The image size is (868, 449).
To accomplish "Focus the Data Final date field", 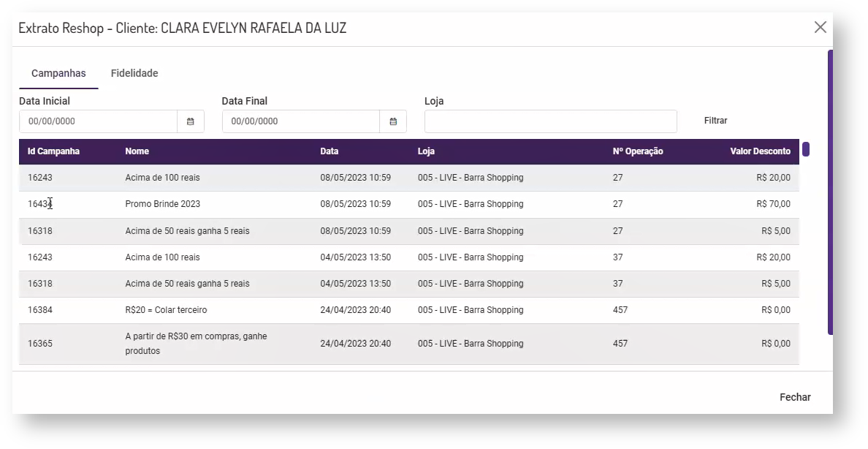I will pyautogui.click(x=301, y=121).
